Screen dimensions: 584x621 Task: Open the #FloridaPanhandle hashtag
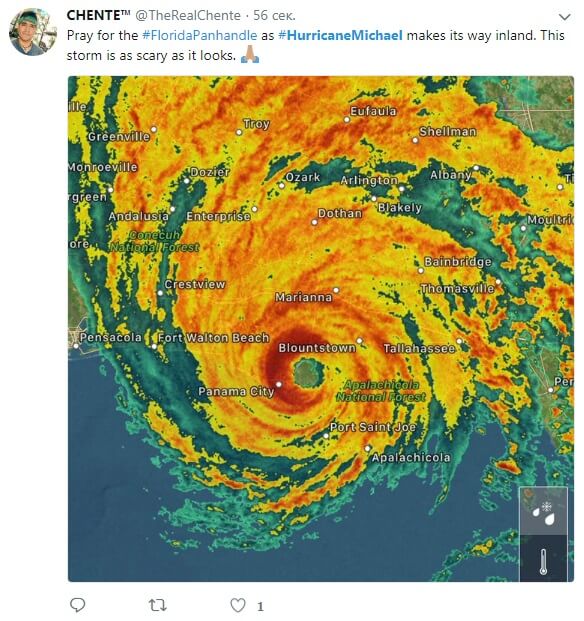[200, 35]
